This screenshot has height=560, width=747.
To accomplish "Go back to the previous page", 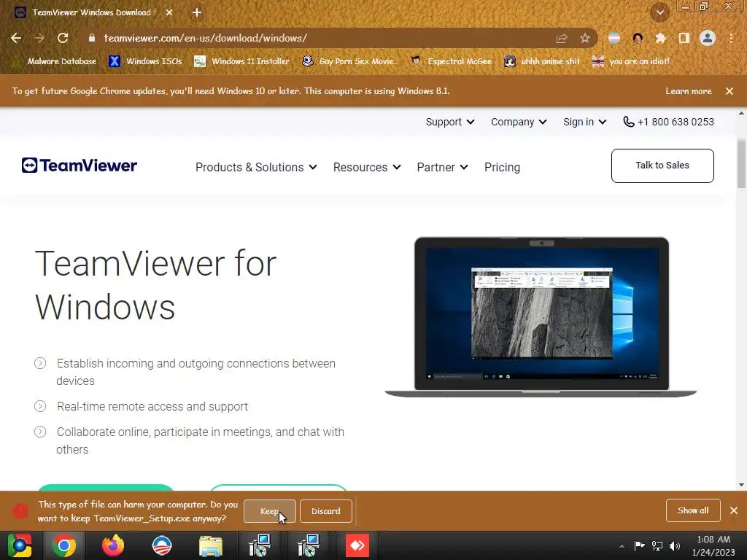I will point(16,38).
